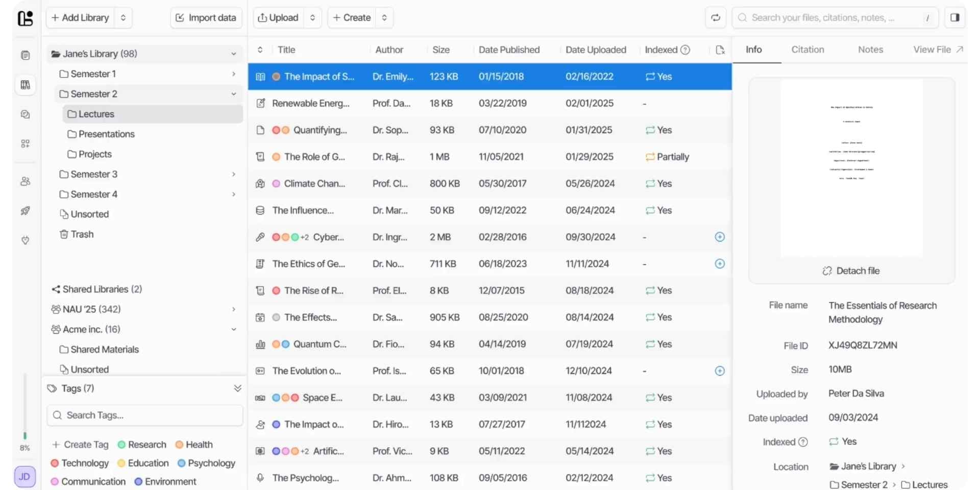Click the rocket icon in left sidebar
This screenshot has width=980, height=490.
point(25,211)
